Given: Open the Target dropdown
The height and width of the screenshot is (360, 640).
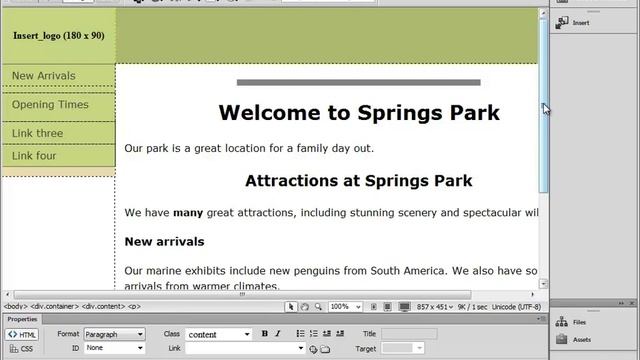Looking at the screenshot, I should coord(402,348).
